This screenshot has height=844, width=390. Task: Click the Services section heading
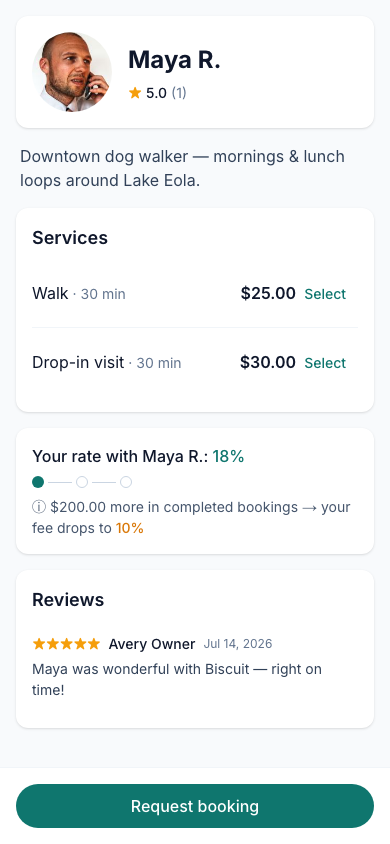point(70,238)
